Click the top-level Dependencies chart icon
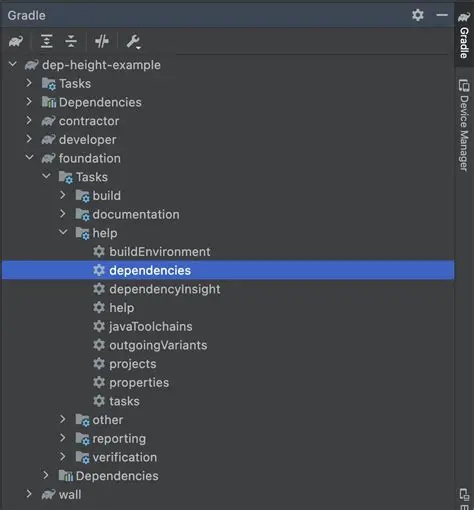 49,102
